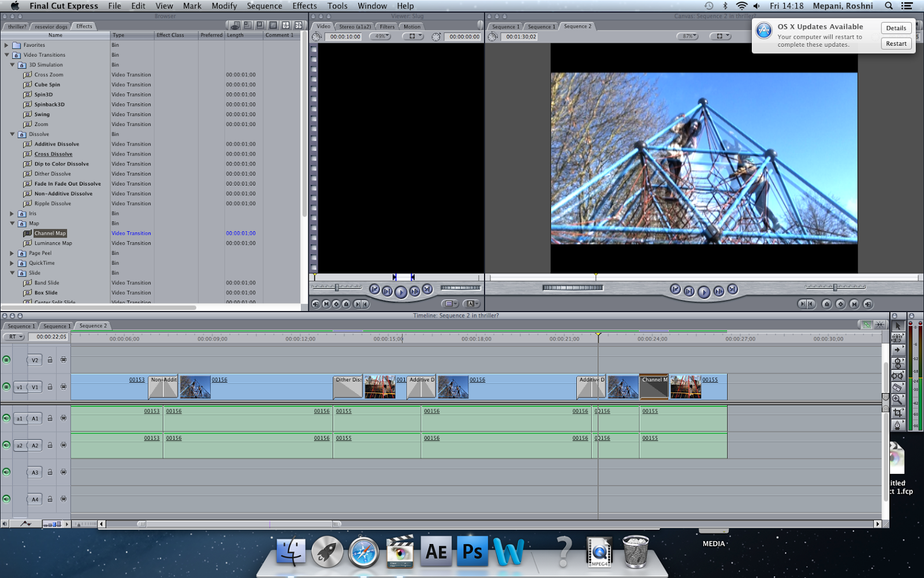The height and width of the screenshot is (578, 924).
Task: Pick the Select Track Forward arrow tool
Action: [897, 350]
